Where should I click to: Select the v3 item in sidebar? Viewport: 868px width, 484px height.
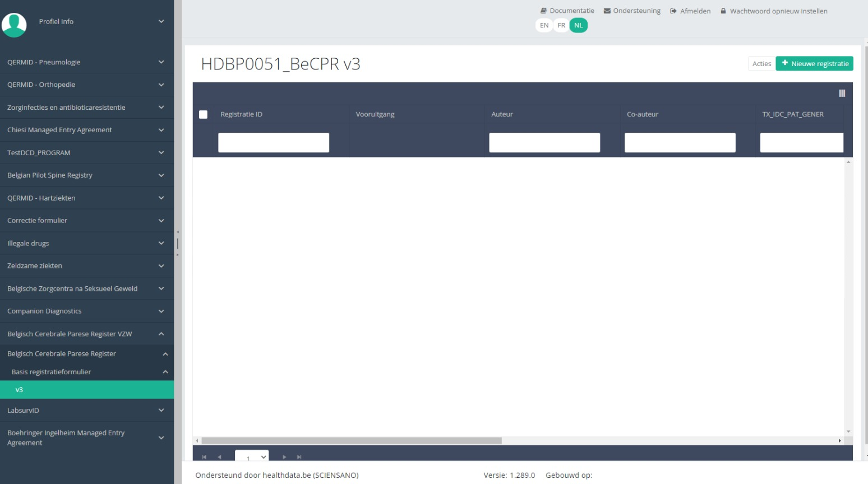pyautogui.click(x=87, y=390)
